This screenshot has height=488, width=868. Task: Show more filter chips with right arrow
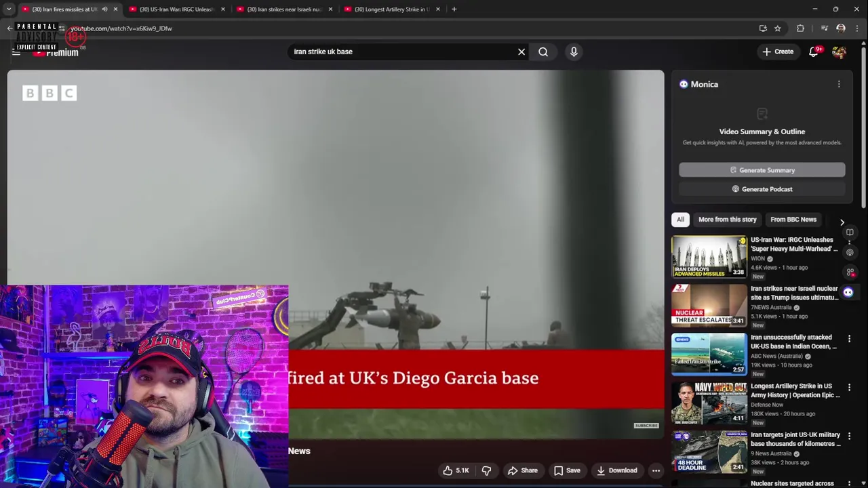coord(842,222)
